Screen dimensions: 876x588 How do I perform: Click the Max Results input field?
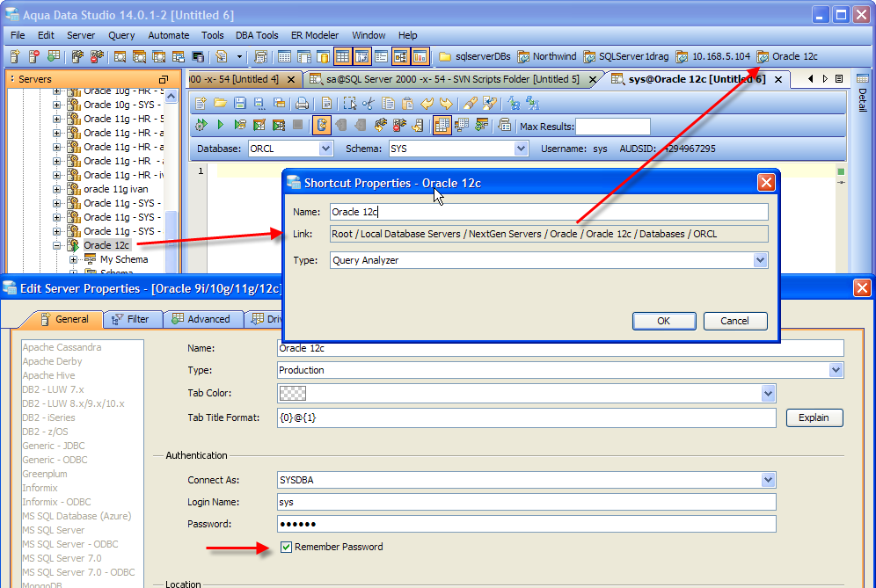613,127
